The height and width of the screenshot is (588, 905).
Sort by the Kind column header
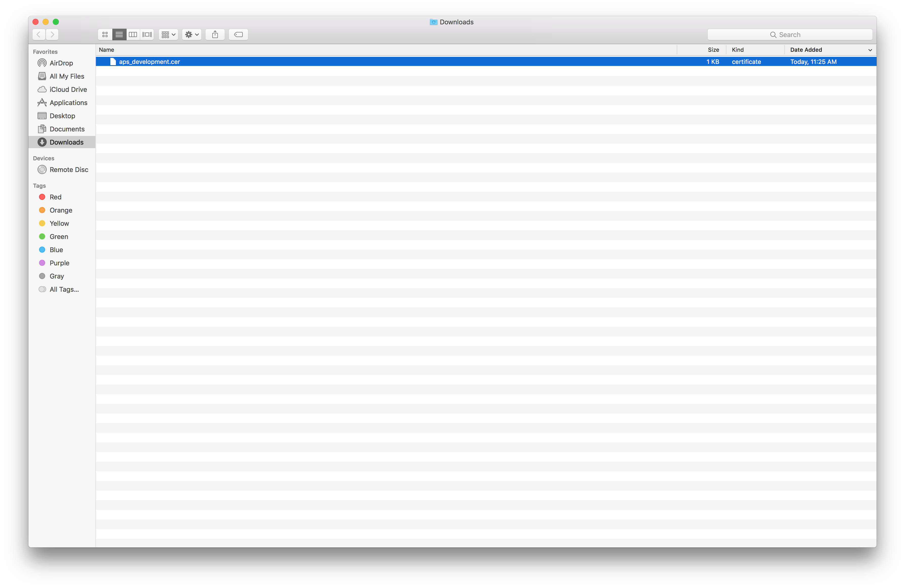tap(755, 50)
